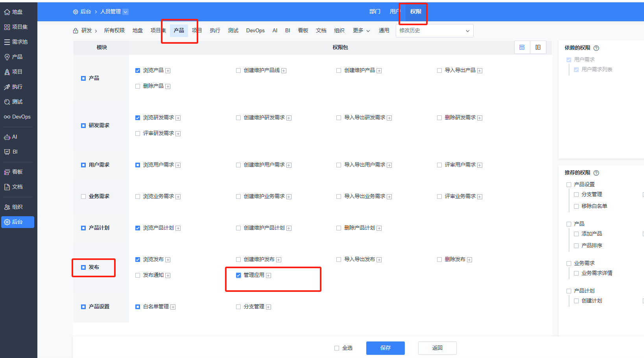The height and width of the screenshot is (358, 644).
Task: Switch to the list view layout icon
Action: coord(522,47)
